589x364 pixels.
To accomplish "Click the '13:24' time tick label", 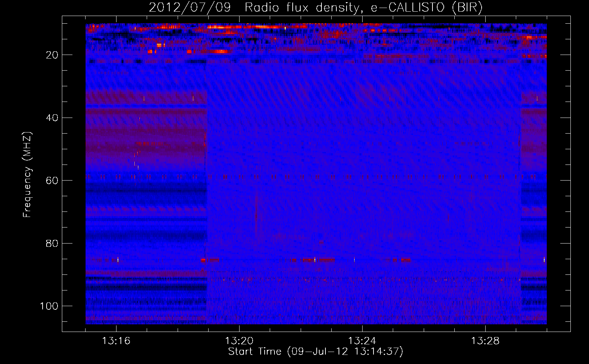I will coord(362,341).
